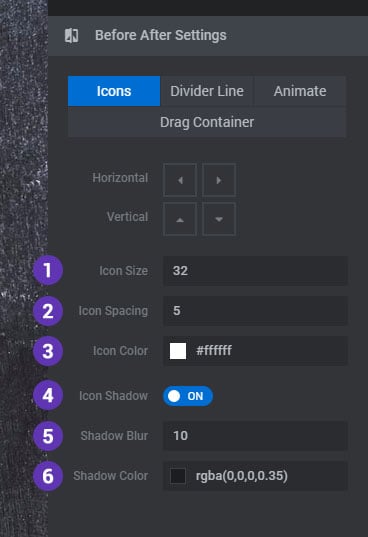The width and height of the screenshot is (368, 537).
Task: Click the Before After Settings header icon
Action: point(72,35)
